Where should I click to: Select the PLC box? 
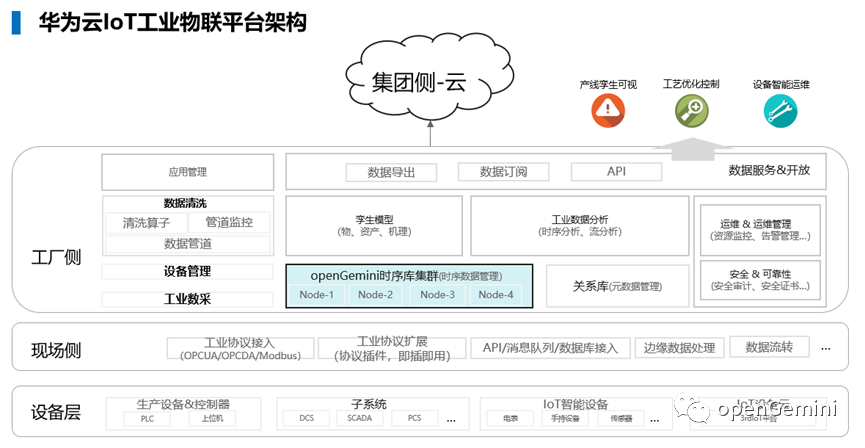147,419
